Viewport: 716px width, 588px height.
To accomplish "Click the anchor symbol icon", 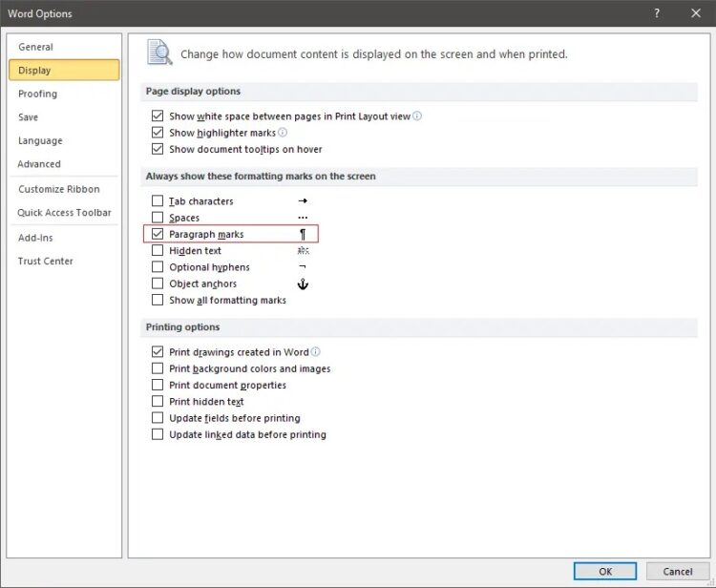I will click(303, 283).
